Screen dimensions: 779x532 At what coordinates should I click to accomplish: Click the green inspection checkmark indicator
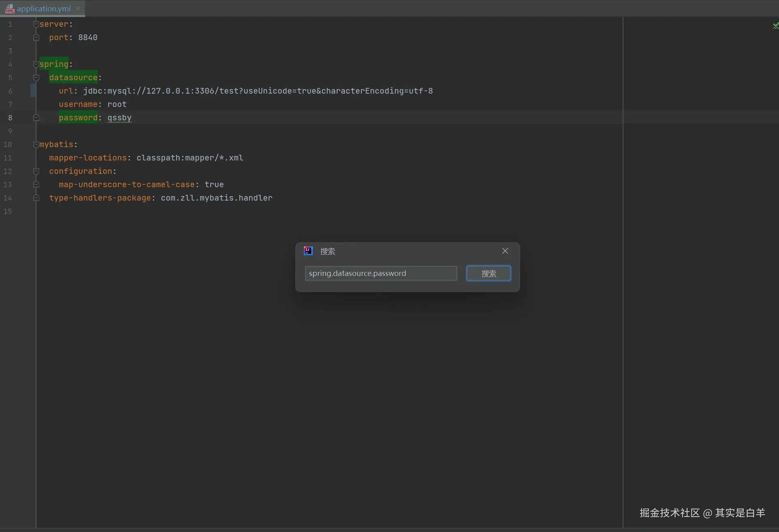(775, 26)
